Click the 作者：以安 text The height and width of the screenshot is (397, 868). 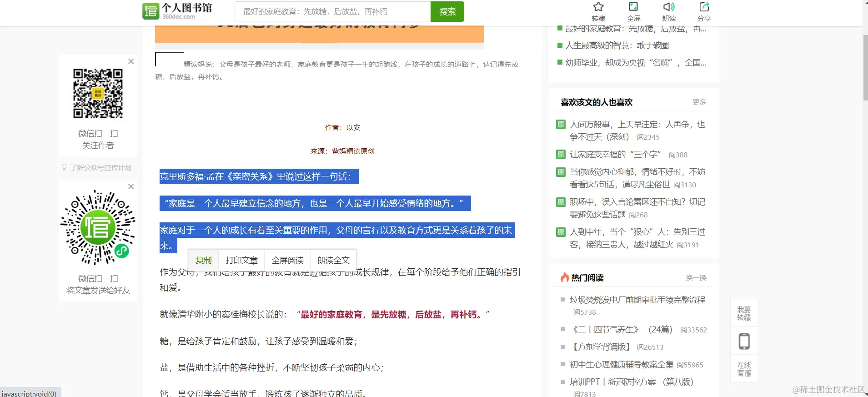[x=342, y=127]
